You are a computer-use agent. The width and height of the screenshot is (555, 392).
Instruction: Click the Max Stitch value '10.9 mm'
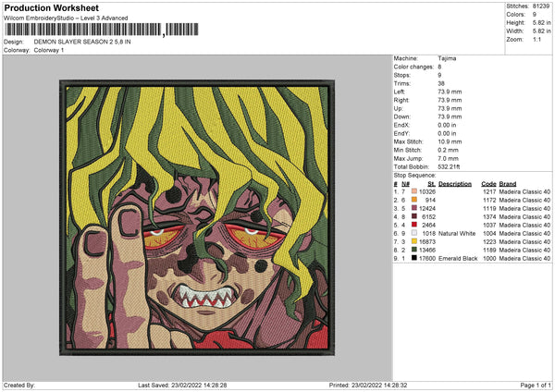[x=450, y=141]
